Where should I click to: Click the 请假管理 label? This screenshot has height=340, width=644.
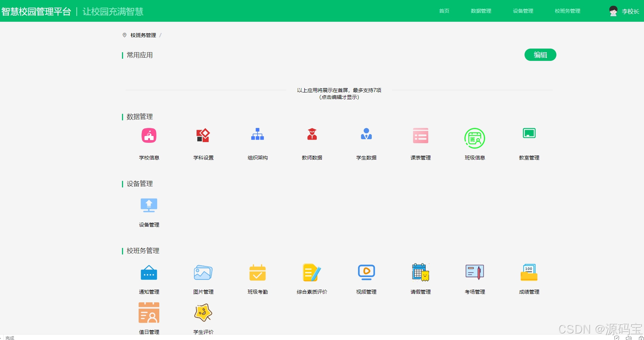click(421, 292)
